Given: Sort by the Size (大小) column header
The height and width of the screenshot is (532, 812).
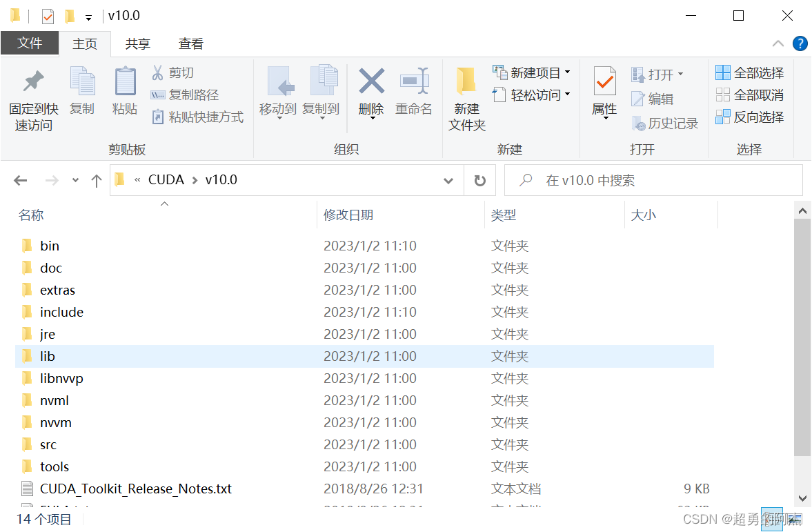Looking at the screenshot, I should [671, 215].
